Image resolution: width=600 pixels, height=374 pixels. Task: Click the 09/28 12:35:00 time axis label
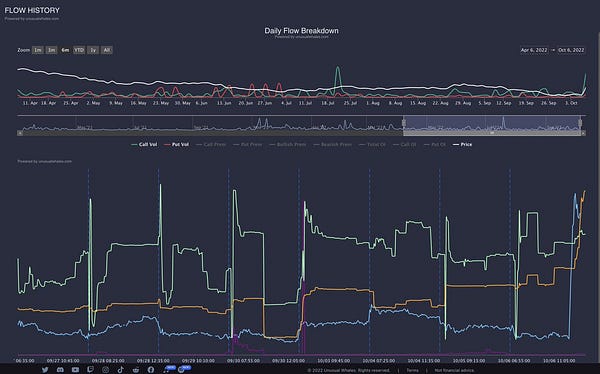[x=153, y=361]
